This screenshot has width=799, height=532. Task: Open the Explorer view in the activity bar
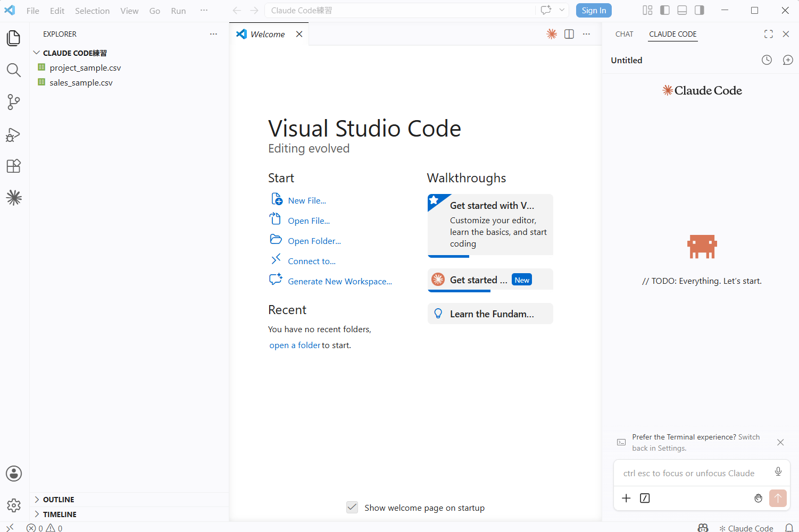coord(14,38)
